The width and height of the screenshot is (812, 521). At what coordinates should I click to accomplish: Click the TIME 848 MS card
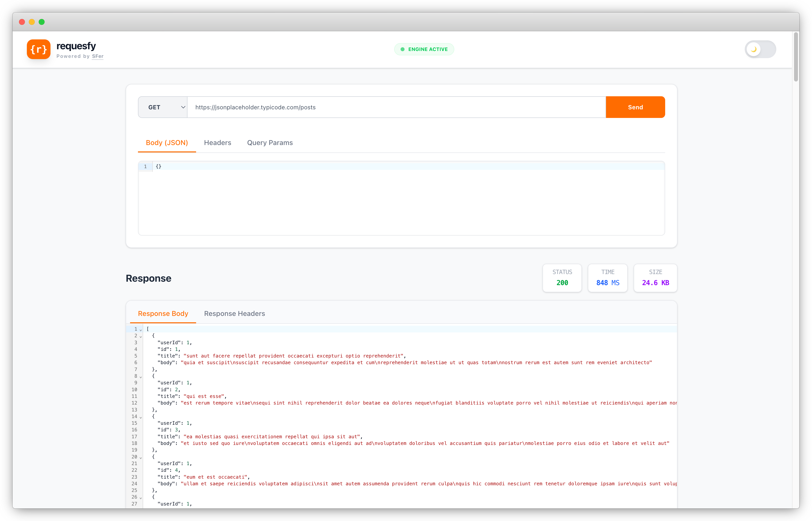[x=608, y=278]
